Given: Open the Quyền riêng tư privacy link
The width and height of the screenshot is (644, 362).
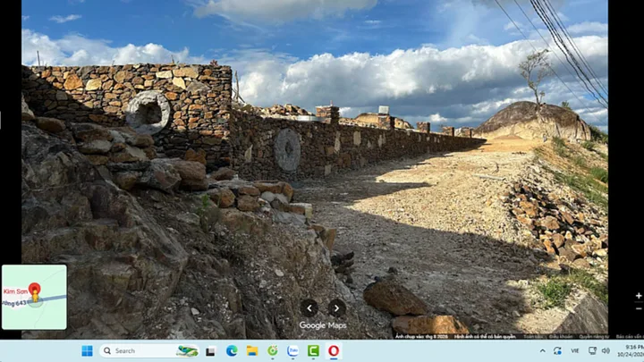Looking at the screenshot, I should coord(594,337).
